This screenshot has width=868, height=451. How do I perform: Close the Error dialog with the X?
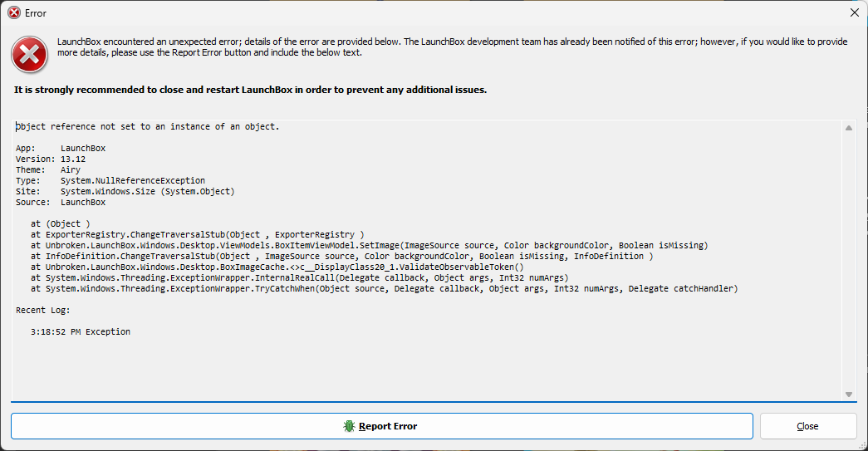click(854, 12)
